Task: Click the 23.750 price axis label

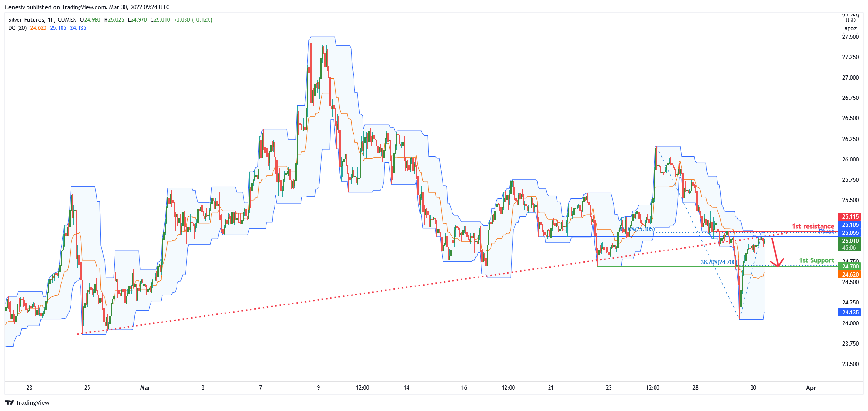Action: 850,344
